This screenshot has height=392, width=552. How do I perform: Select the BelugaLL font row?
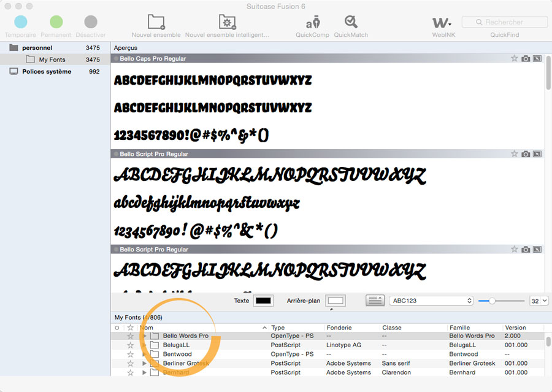click(328, 345)
